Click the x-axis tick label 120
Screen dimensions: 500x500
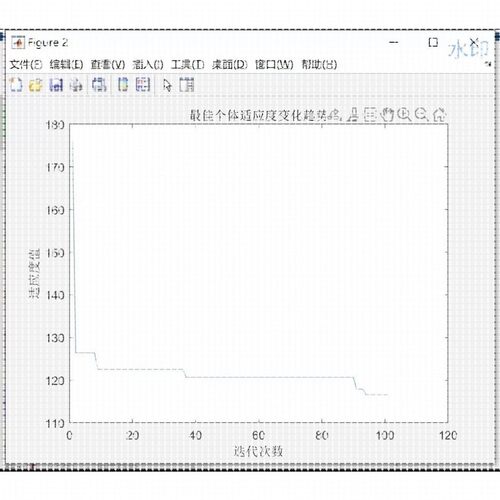pos(448,435)
